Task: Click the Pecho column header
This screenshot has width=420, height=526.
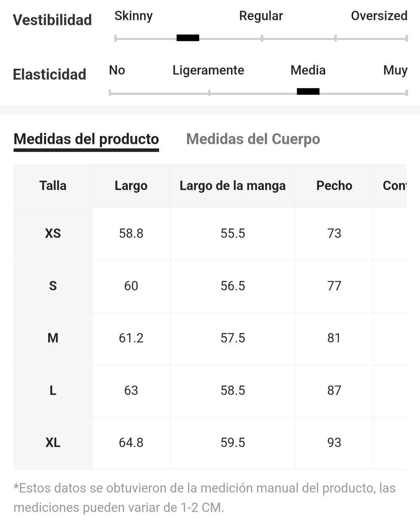Action: click(334, 186)
